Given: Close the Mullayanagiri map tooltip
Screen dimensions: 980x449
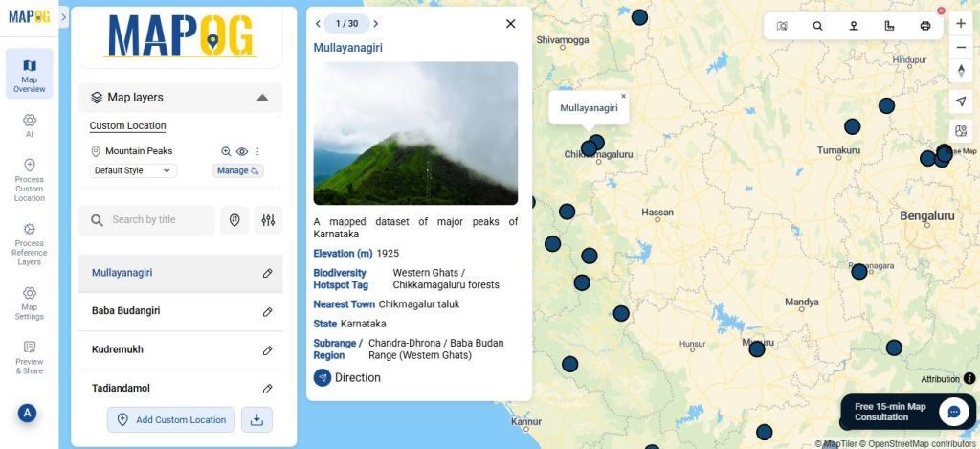Looking at the screenshot, I should click(623, 97).
